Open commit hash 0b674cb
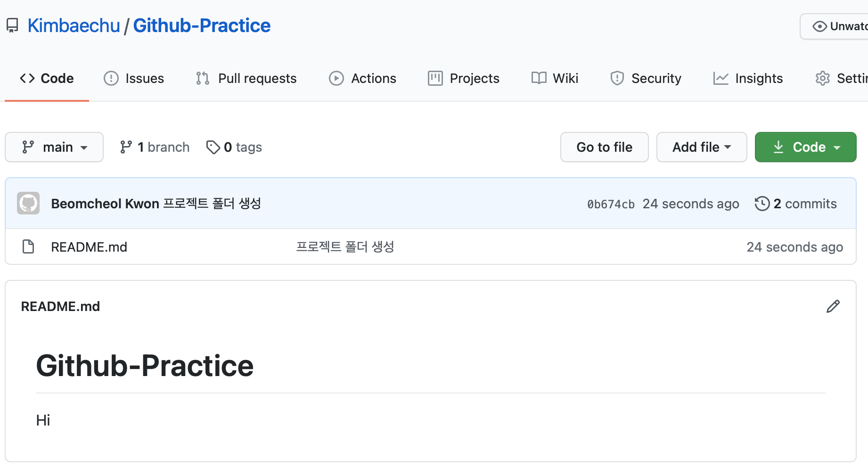The height and width of the screenshot is (475, 868). pyautogui.click(x=611, y=204)
